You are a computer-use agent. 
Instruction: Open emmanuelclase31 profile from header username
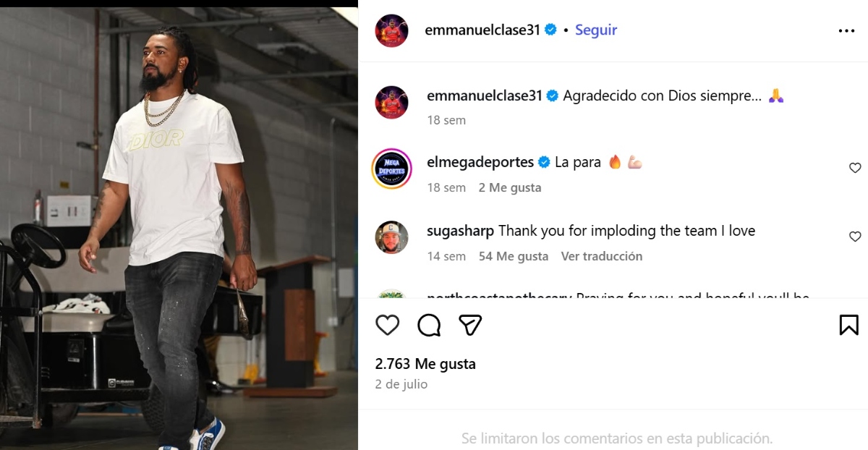(483, 30)
